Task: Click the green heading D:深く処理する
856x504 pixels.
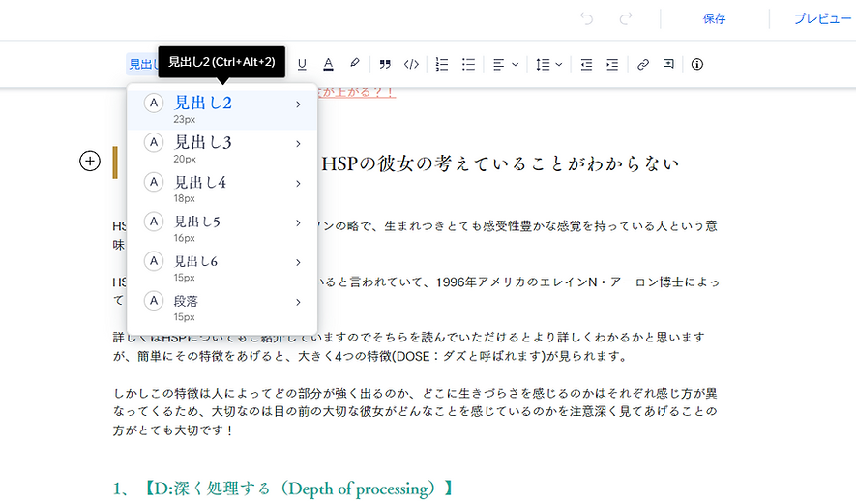Action: coord(282,488)
